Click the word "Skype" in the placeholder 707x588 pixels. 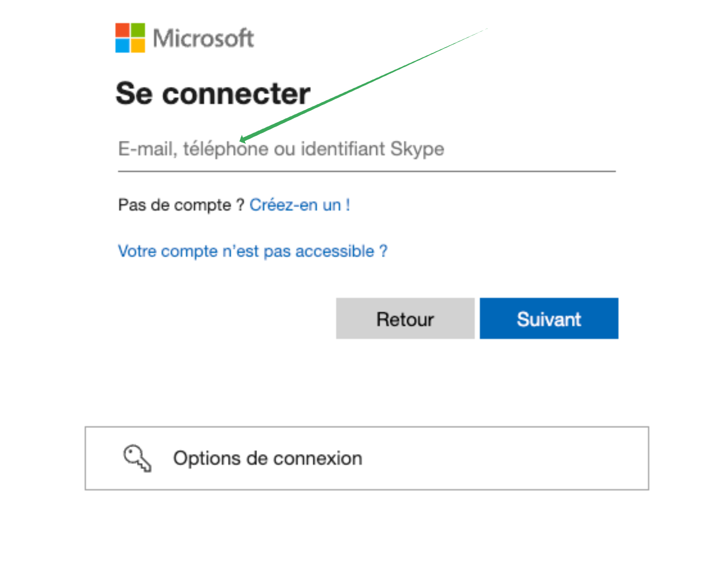417,149
